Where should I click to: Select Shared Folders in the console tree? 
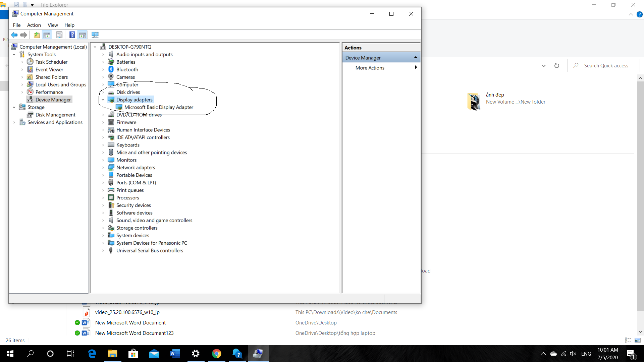pos(52,77)
